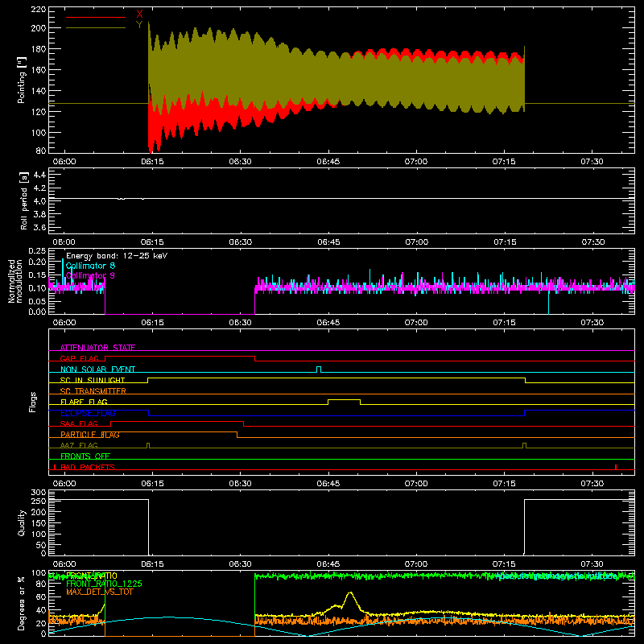Click the PARTICLE_FLAG label
The image size is (644, 644).
coord(90,435)
